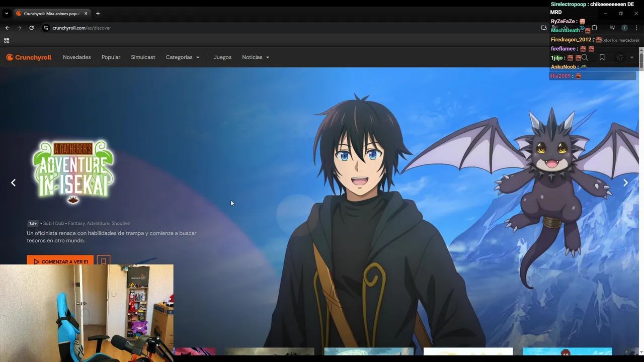The image size is (644, 362).
Task: Close the Crunchyroll browser tab
Action: coord(86,14)
